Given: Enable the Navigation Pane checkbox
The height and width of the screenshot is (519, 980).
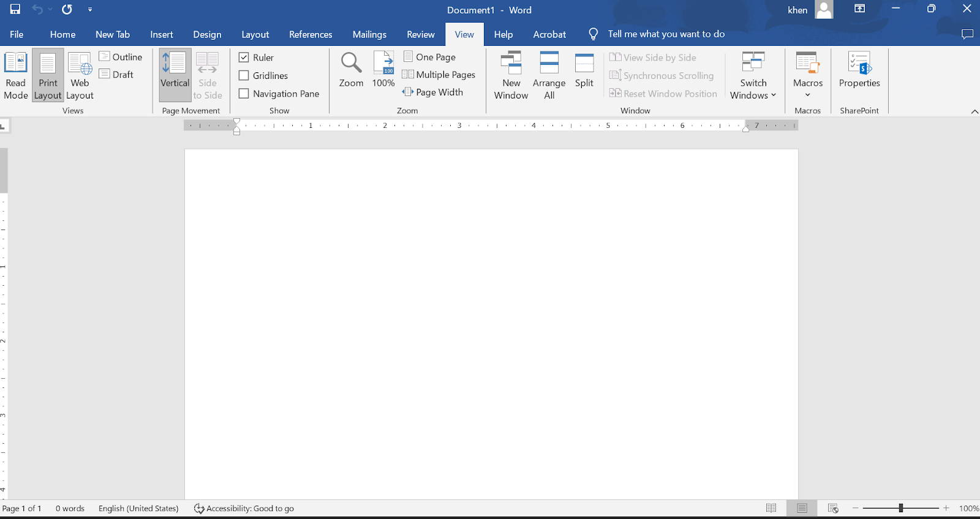Looking at the screenshot, I should [x=244, y=94].
